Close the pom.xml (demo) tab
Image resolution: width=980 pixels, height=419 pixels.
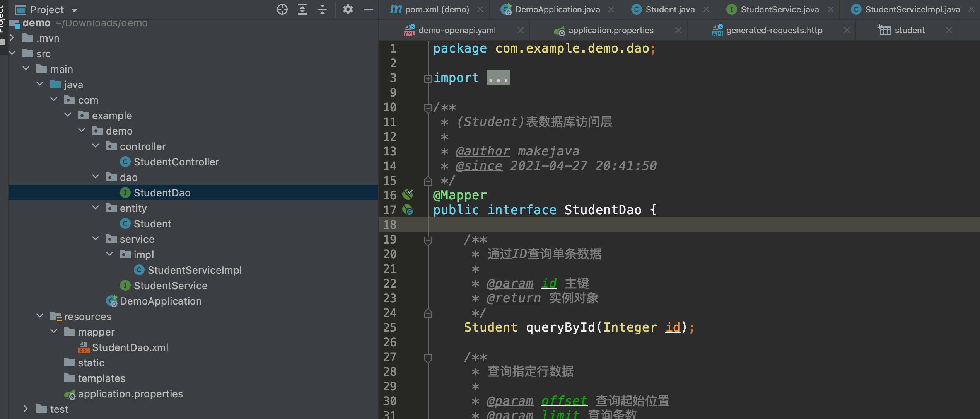[x=480, y=9]
